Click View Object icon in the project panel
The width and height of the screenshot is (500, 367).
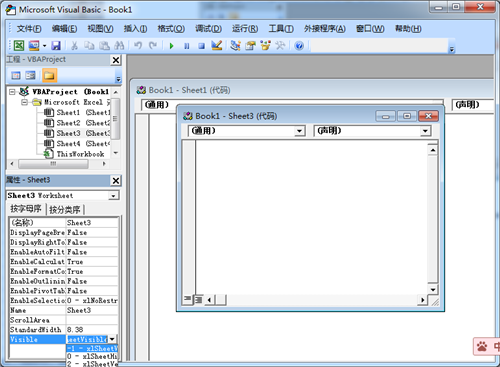30,76
